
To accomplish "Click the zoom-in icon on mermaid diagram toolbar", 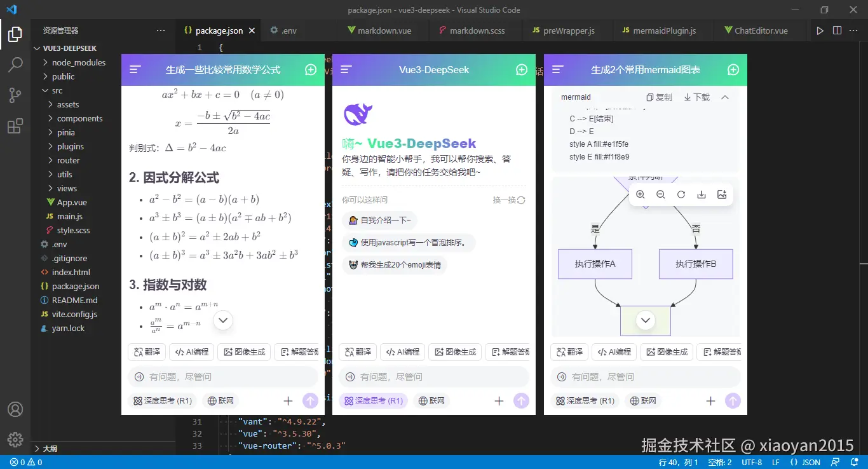I will tap(641, 195).
